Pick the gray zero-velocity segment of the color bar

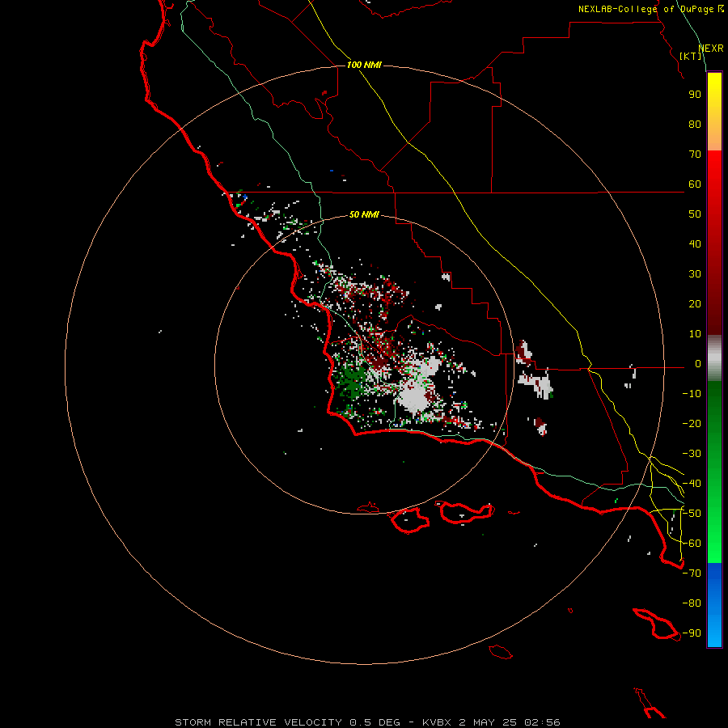coord(714,358)
